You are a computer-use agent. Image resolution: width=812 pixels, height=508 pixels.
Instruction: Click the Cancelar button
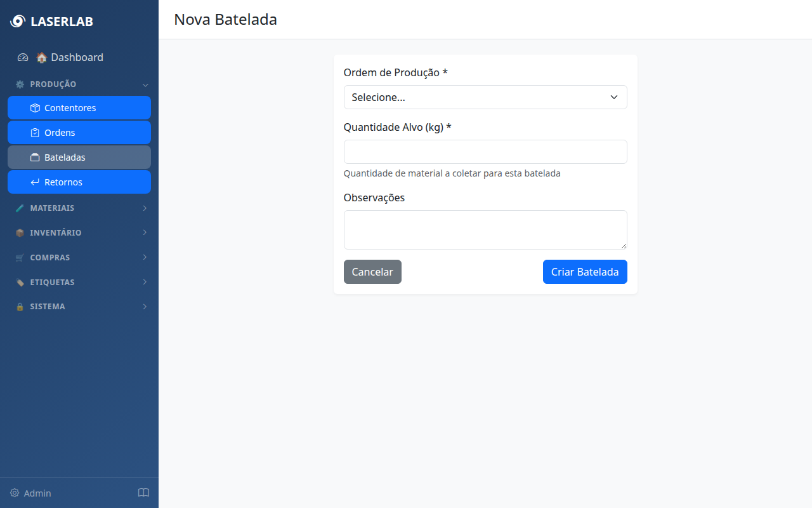pyautogui.click(x=372, y=272)
